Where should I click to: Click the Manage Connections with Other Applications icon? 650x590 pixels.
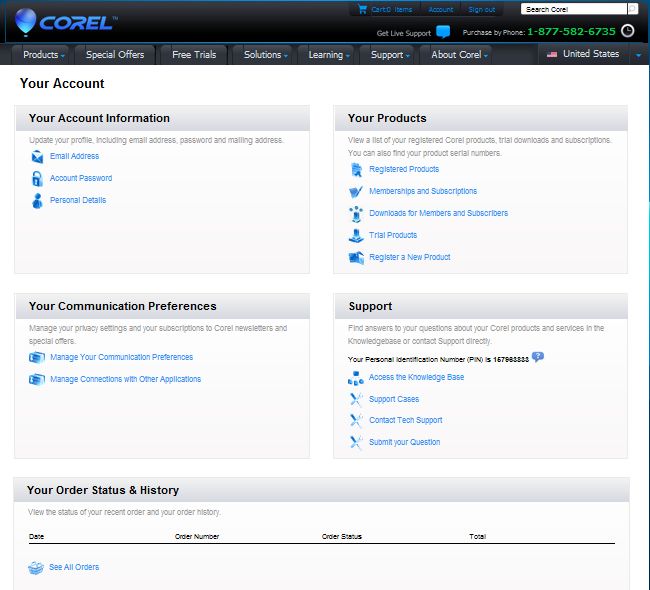tap(37, 379)
